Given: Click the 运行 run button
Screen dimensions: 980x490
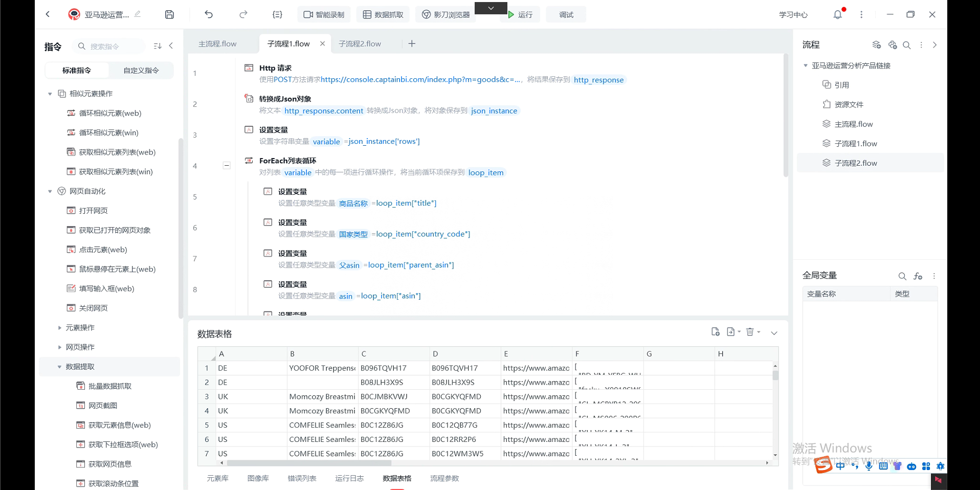Looking at the screenshot, I should click(520, 15).
